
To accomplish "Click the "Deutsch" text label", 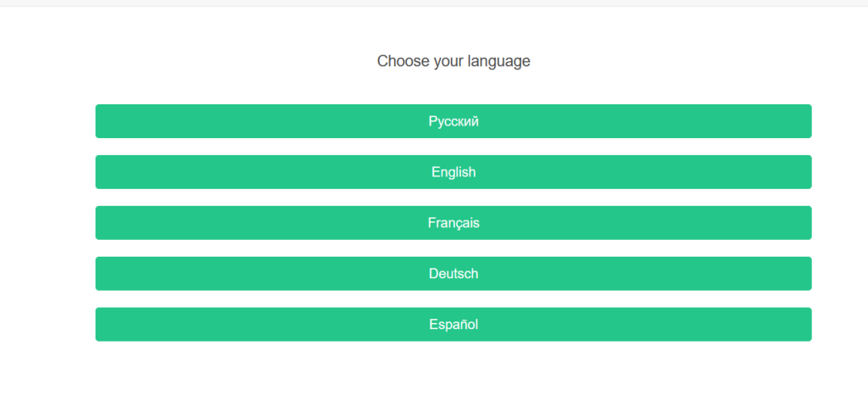I will (453, 274).
